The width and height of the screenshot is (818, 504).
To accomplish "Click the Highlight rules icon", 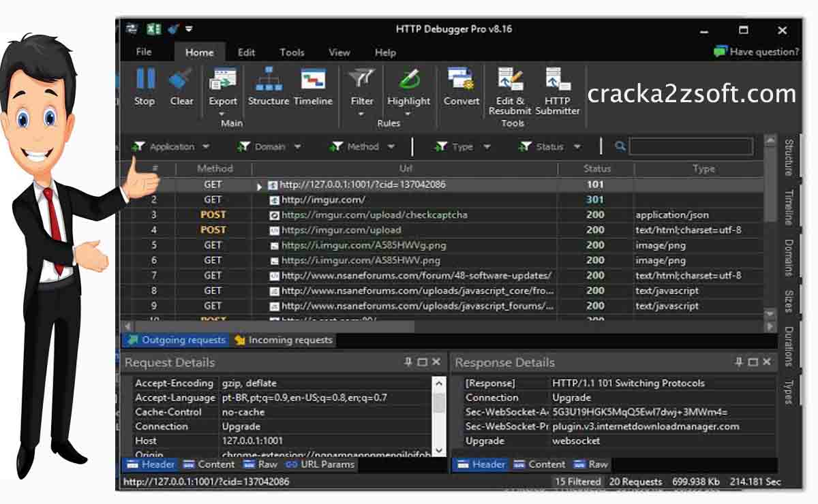I will click(x=409, y=78).
